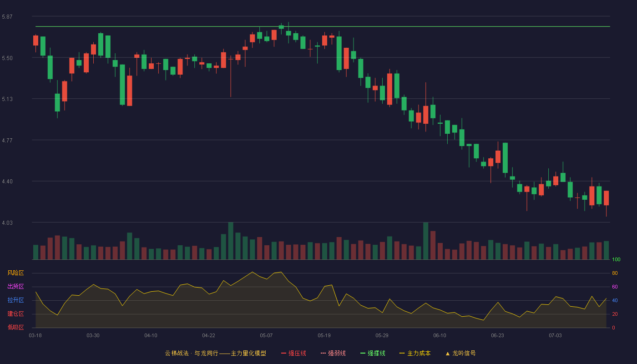Select the 建仓区 zone label
Image resolution: width=637 pixels, height=364 pixels.
[x=15, y=314]
